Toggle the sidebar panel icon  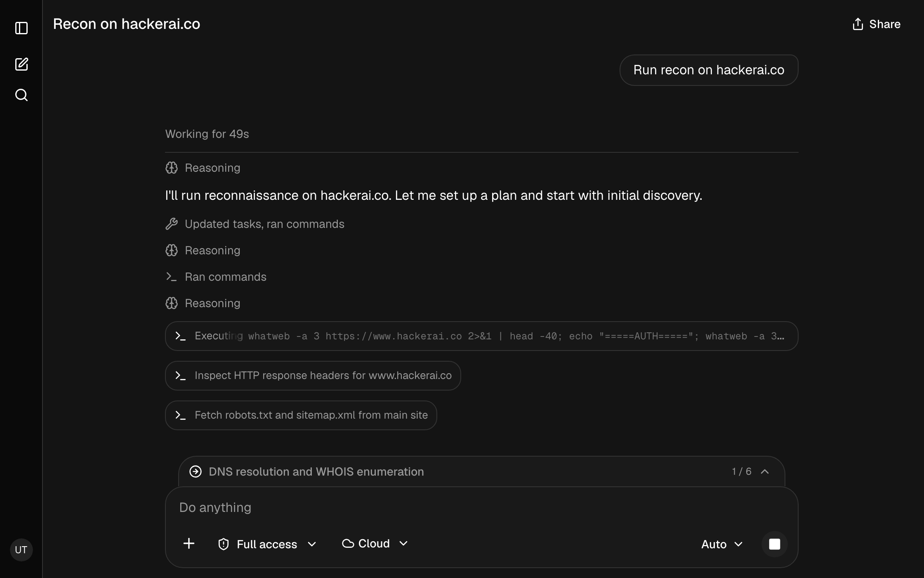(x=21, y=28)
